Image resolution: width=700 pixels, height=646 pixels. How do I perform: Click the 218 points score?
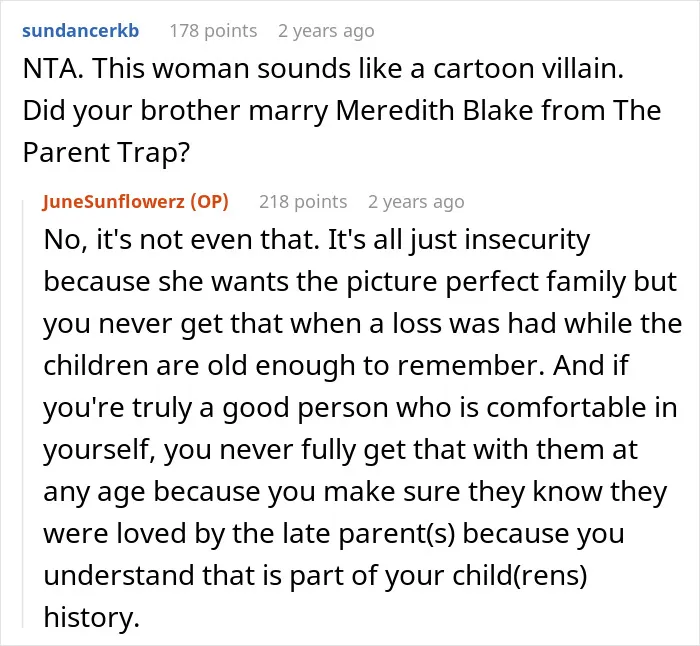303,202
